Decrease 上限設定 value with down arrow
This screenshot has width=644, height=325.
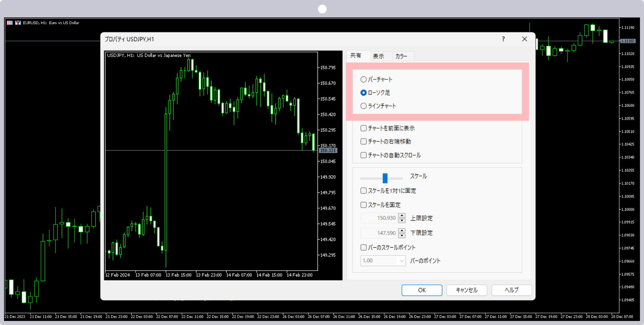(402, 221)
